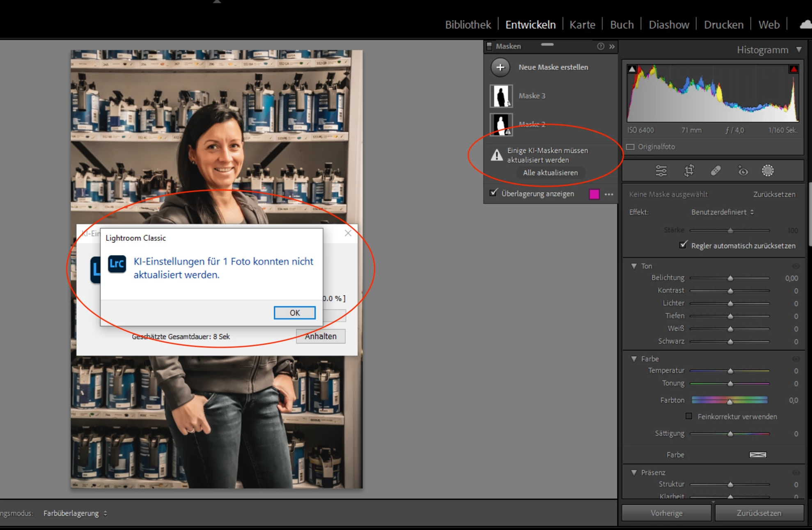Check Feinkorrektur verwenden option
This screenshot has height=530, width=812.
click(x=689, y=416)
